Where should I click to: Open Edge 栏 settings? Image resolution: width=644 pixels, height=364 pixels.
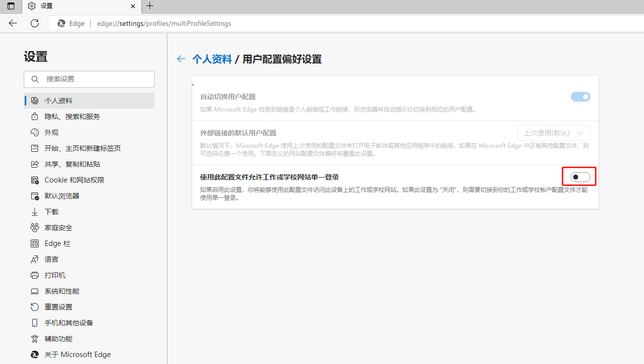(89, 243)
